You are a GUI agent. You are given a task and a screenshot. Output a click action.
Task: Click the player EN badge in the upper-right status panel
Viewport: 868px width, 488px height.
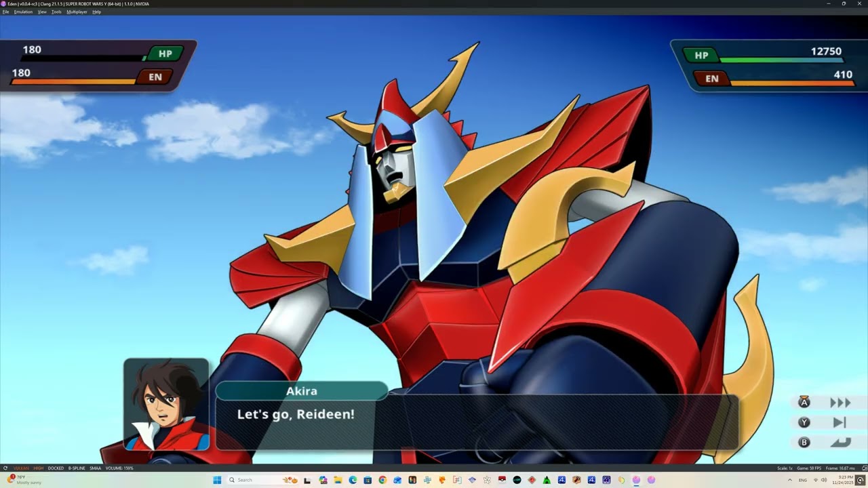[x=711, y=79]
